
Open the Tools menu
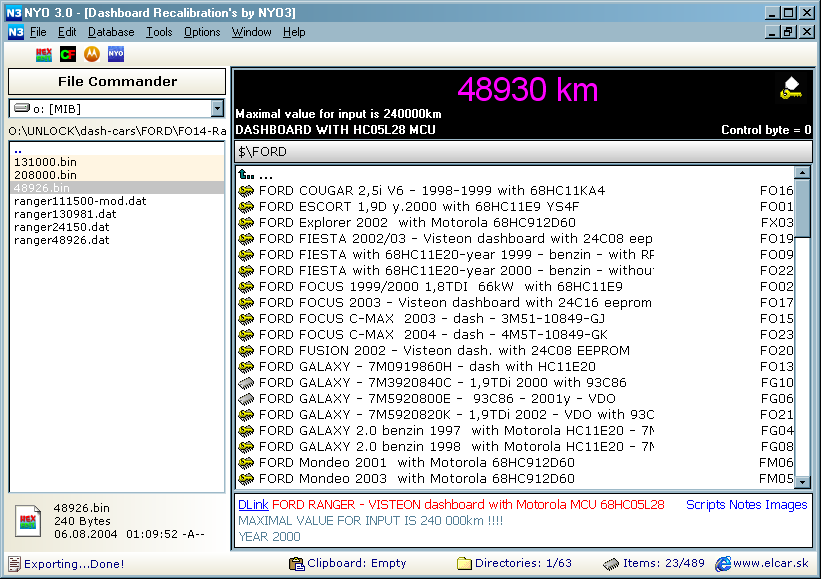click(159, 32)
